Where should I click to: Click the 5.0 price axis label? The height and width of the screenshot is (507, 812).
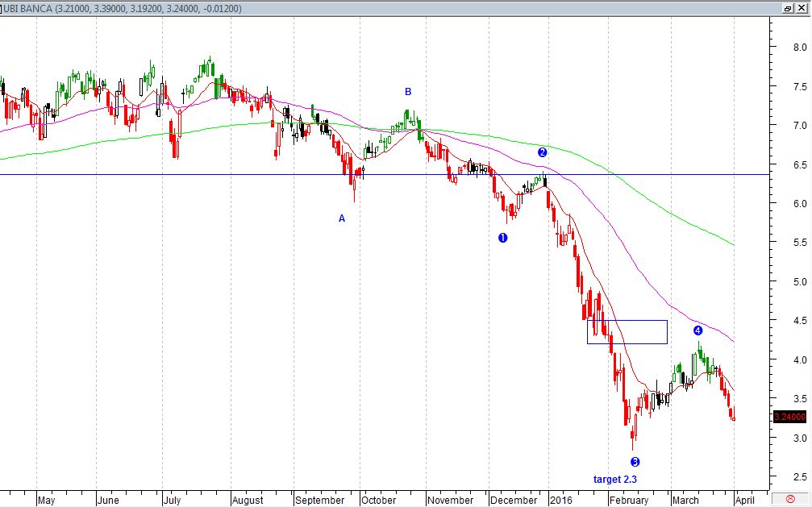pyautogui.click(x=800, y=282)
